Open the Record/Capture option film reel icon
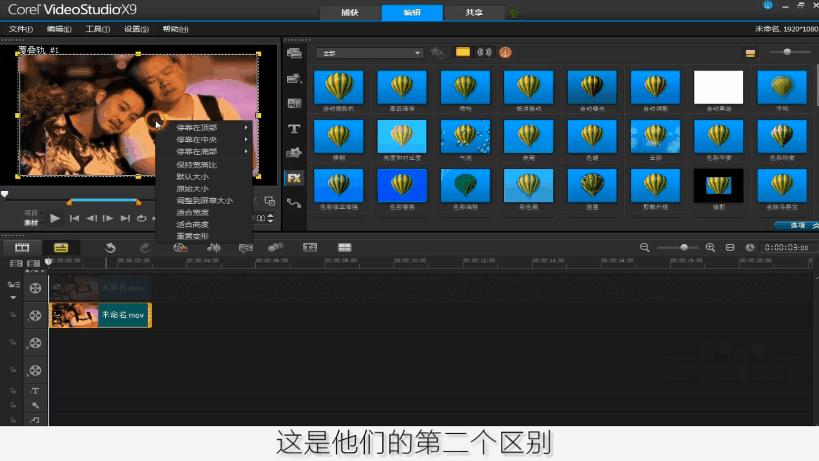Screen dimensions: 819x461 [x=180, y=247]
